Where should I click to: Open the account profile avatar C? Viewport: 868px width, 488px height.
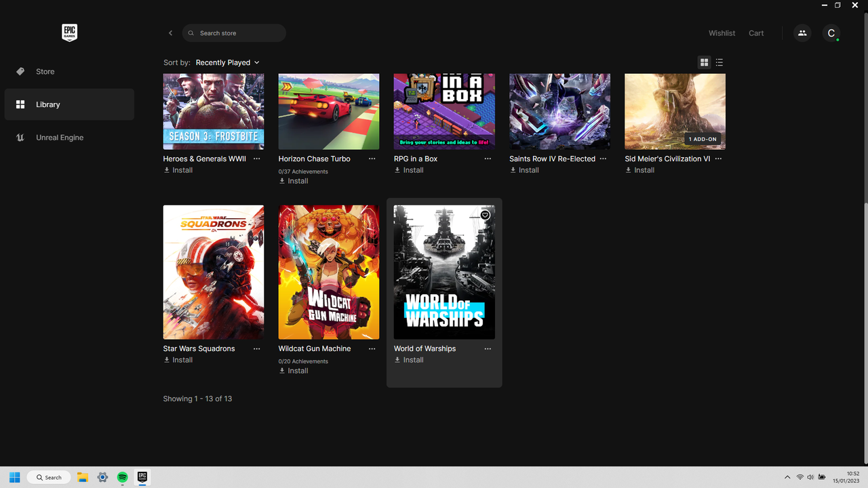pos(831,33)
